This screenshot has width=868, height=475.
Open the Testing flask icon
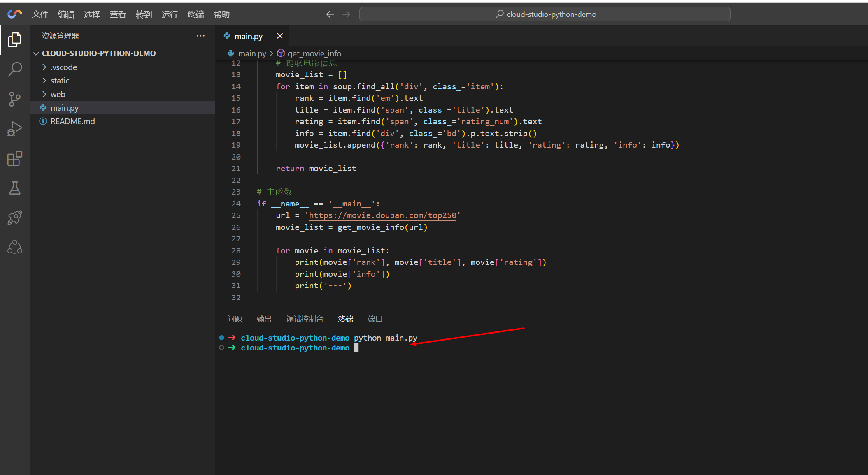15,188
